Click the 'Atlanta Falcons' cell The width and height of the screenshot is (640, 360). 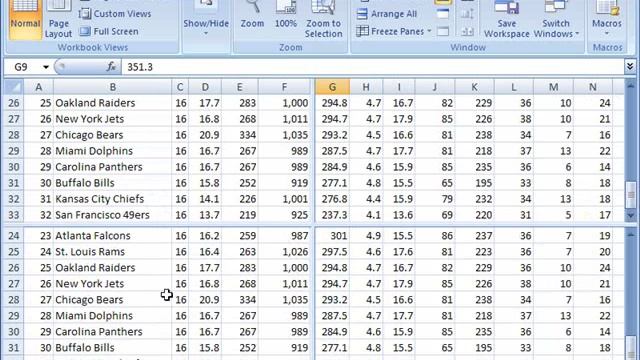[x=112, y=236]
